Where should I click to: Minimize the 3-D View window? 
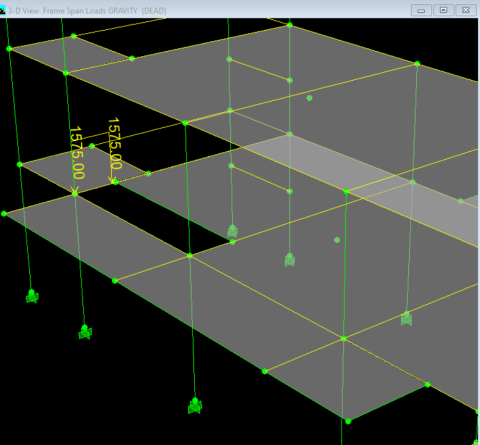[421, 10]
